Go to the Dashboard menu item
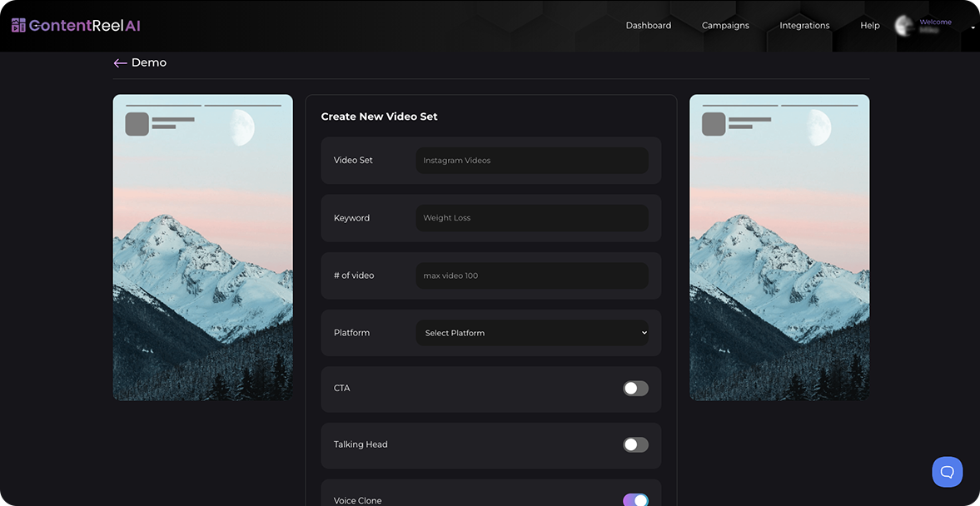Image resolution: width=980 pixels, height=506 pixels. pyautogui.click(x=648, y=25)
